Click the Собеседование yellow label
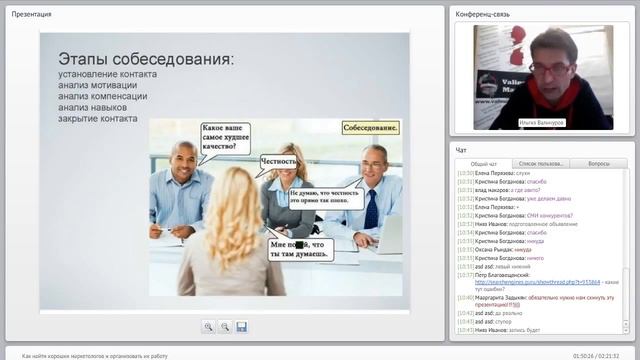This screenshot has height=360, width=640. click(x=370, y=128)
